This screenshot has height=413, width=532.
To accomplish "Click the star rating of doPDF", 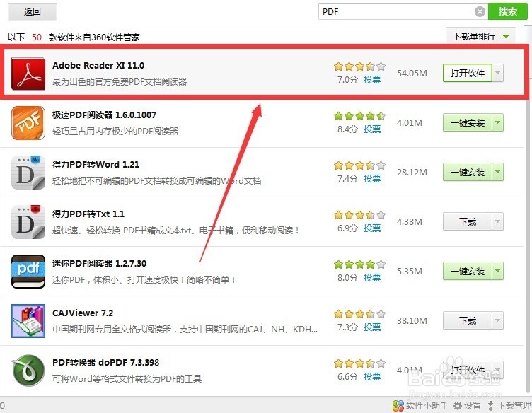I will click(x=359, y=363).
